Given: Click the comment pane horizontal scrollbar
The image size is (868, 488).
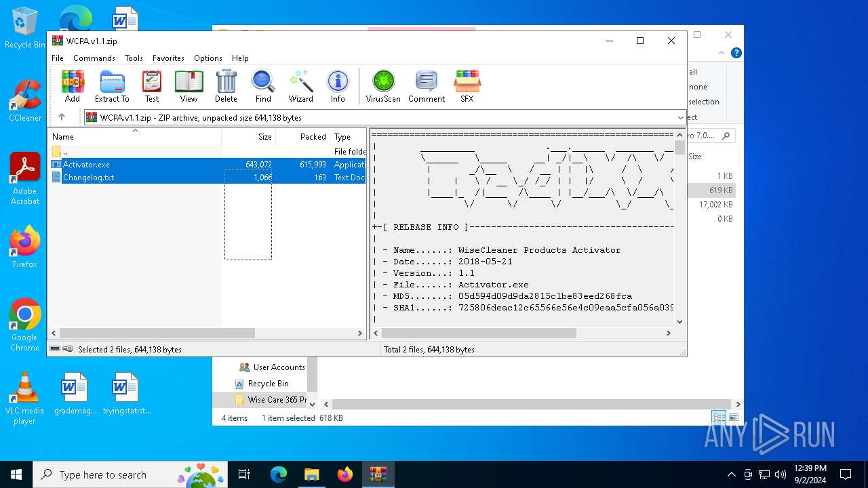Looking at the screenshot, I should pos(479,333).
